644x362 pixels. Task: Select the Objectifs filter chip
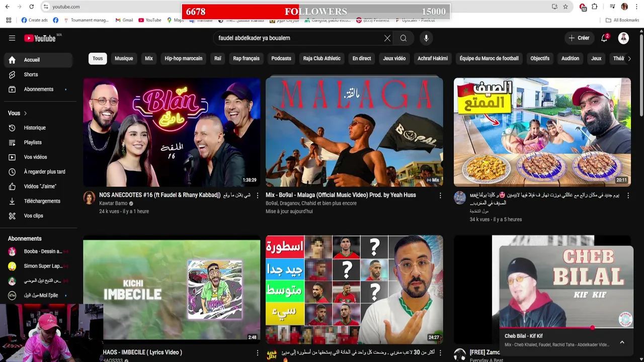[540, 58]
